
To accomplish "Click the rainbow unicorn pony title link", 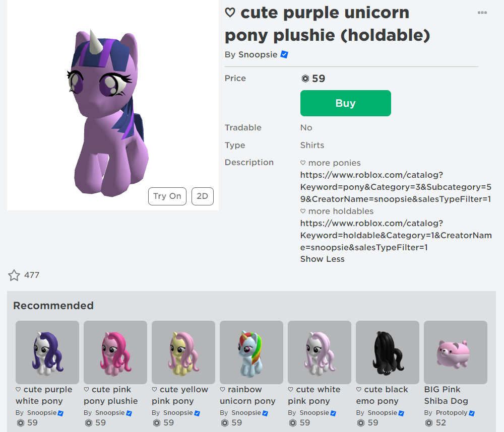I will (247, 395).
